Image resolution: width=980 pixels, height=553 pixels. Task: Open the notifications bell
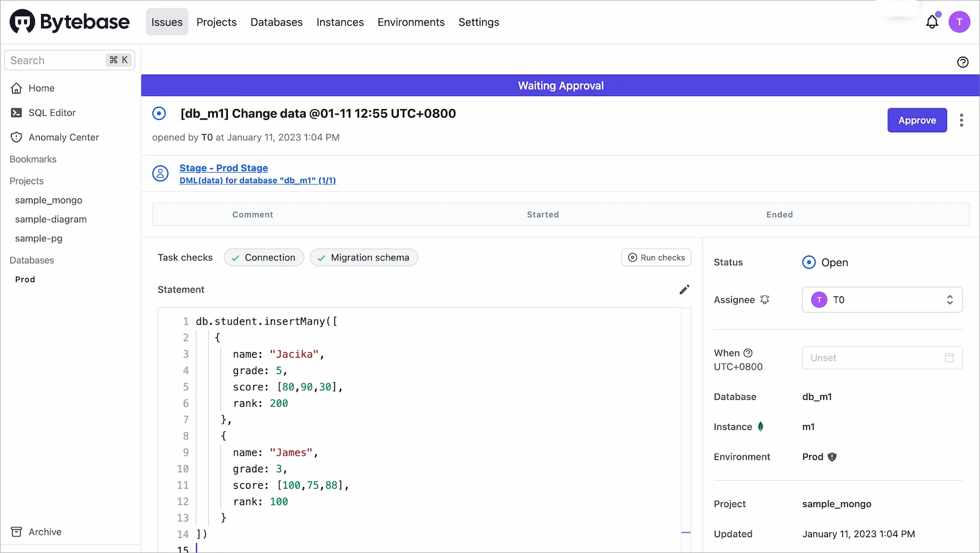(x=932, y=22)
